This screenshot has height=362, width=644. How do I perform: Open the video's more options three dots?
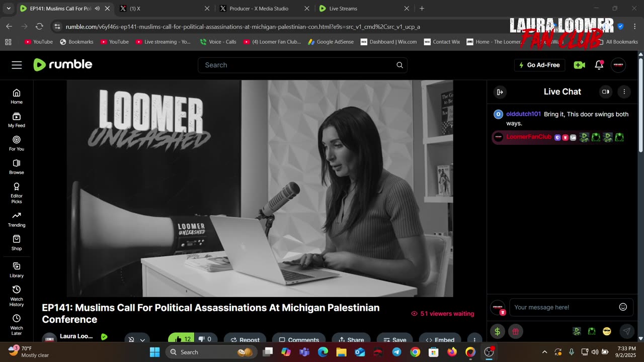(x=474, y=340)
